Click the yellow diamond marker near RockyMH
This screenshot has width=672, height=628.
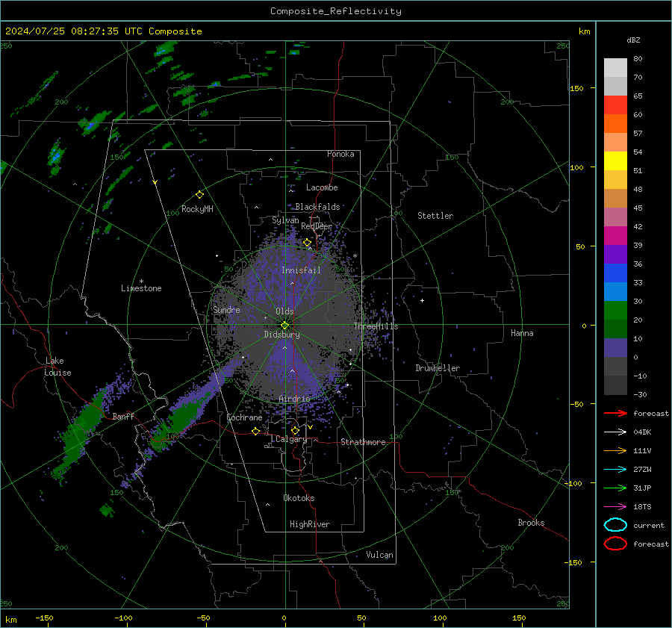point(199,195)
